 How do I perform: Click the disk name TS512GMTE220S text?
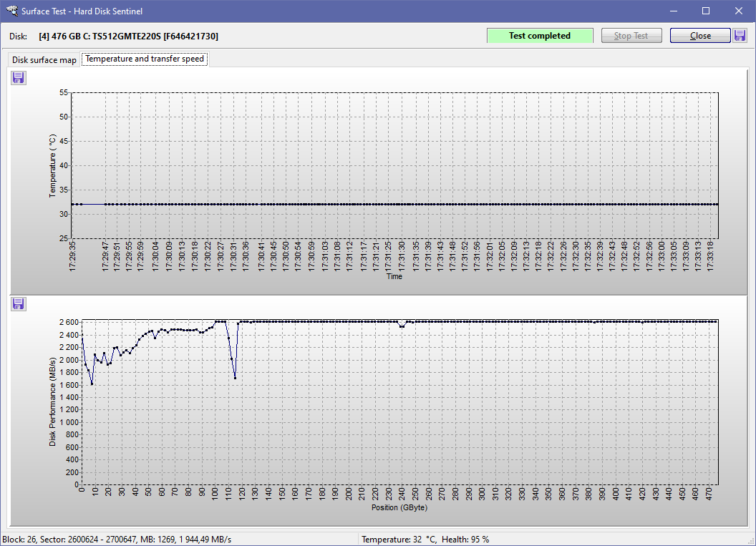coord(127,36)
